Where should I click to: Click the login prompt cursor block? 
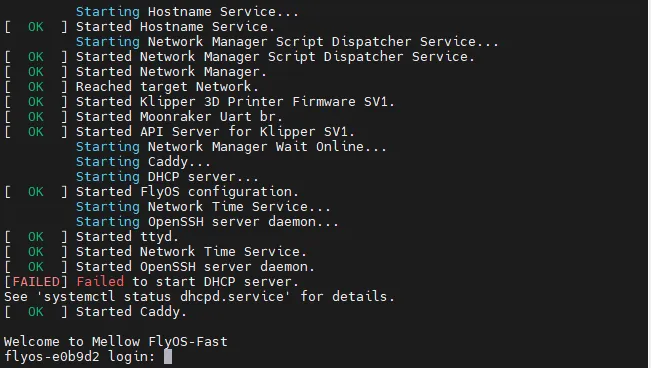pos(168,356)
